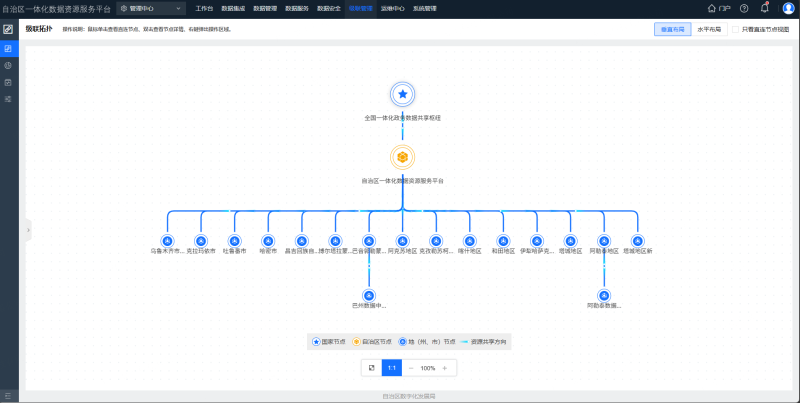Select the 哈密市 node icon
Image resolution: width=800 pixels, height=403 pixels.
coord(268,241)
